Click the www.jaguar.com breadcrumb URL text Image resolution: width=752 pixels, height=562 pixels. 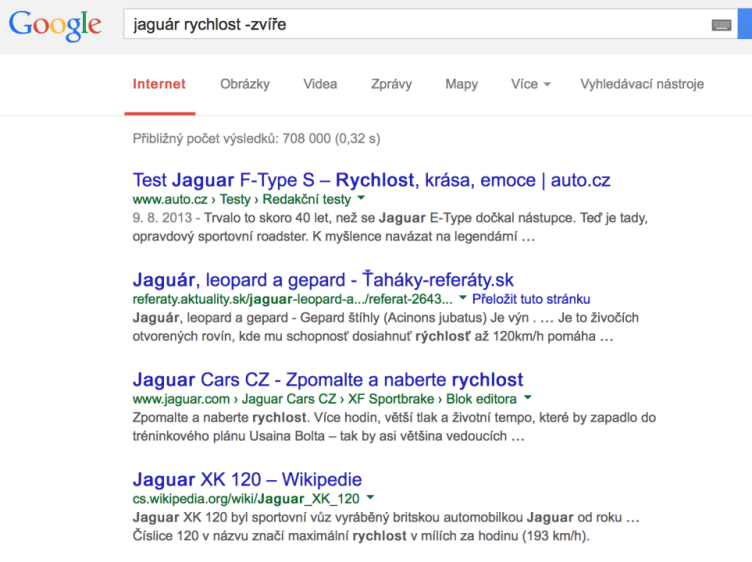tap(325, 398)
